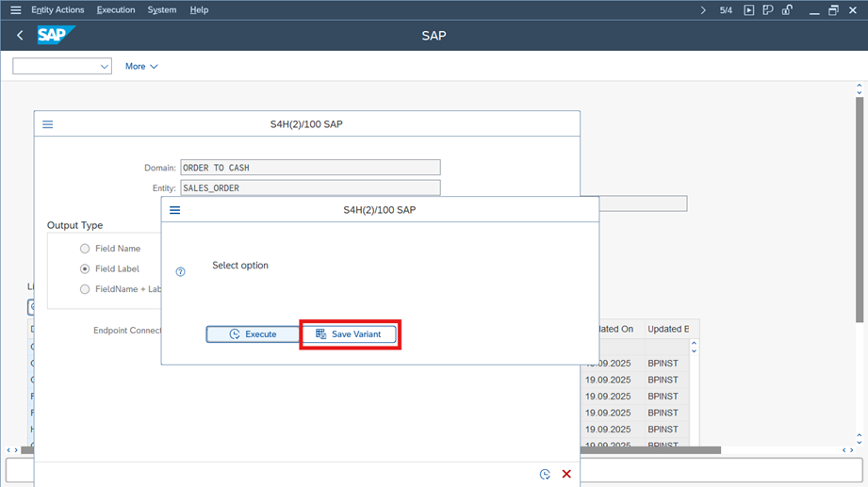Open the transaction command field dropdown
Viewport: 868px width, 487px height.
click(104, 67)
